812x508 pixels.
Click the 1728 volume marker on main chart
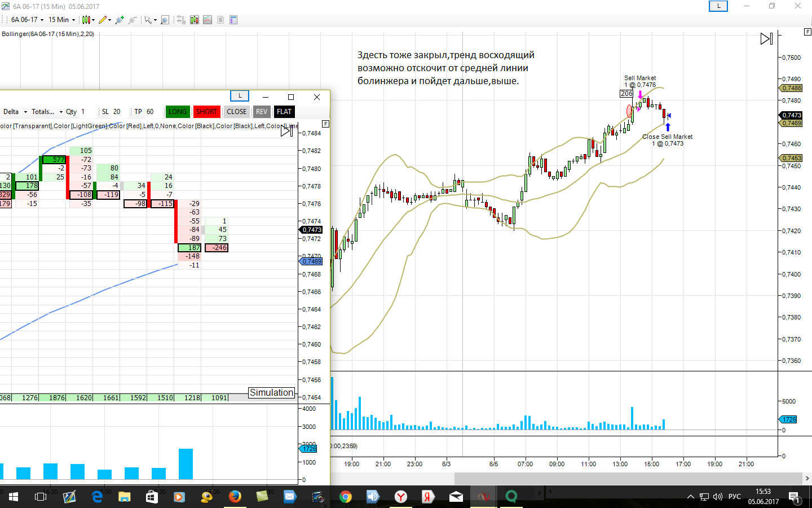(x=789, y=419)
